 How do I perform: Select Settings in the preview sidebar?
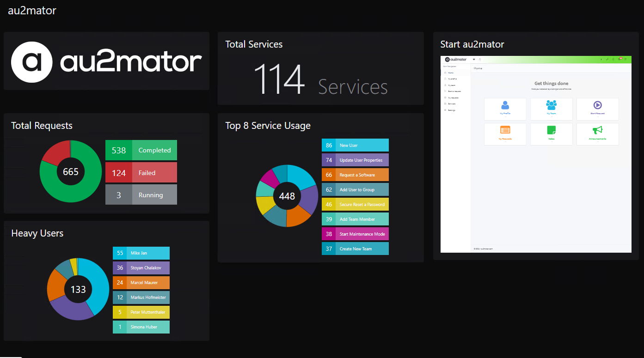[x=455, y=110]
